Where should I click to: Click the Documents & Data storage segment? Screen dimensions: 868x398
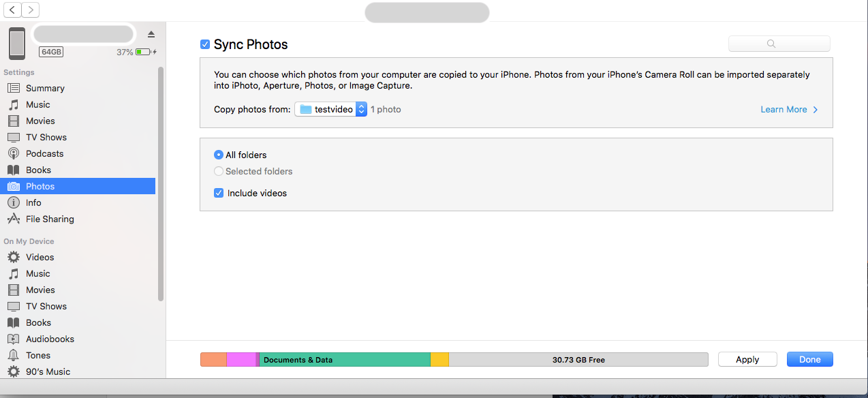click(345, 359)
